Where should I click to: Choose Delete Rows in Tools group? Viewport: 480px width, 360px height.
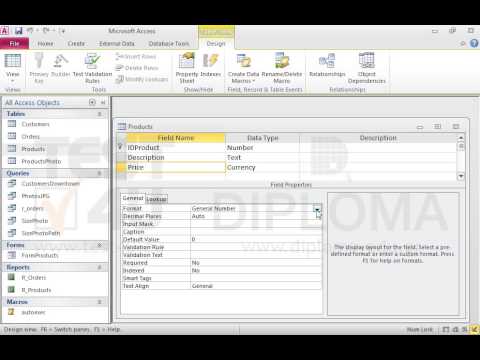137,68
